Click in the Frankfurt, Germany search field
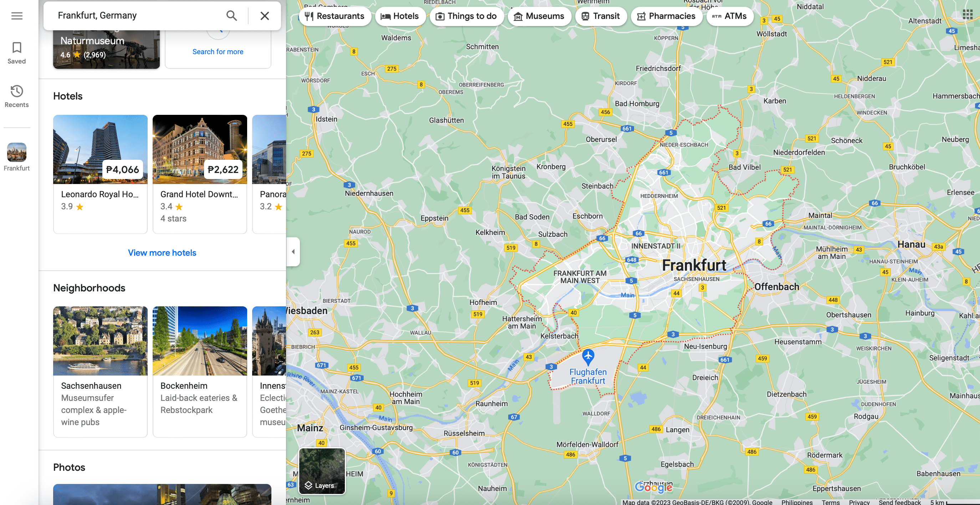Screen dimensions: 980x505 pos(137,16)
